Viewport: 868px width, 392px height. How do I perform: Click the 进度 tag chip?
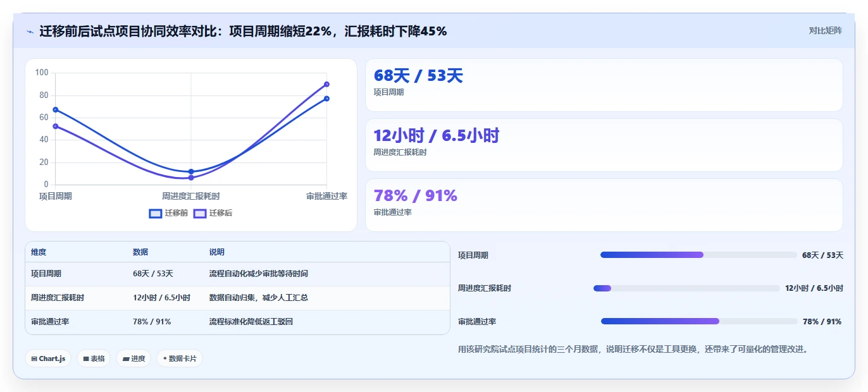coord(133,358)
